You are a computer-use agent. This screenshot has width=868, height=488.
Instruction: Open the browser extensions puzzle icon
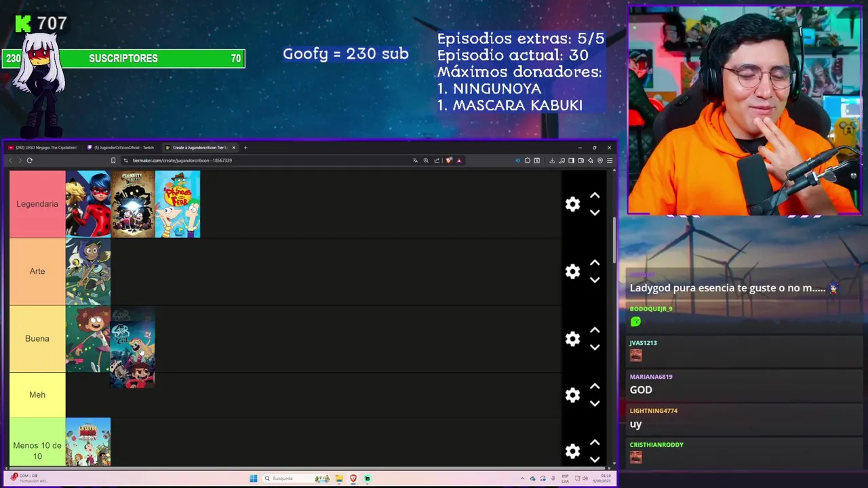click(x=527, y=161)
